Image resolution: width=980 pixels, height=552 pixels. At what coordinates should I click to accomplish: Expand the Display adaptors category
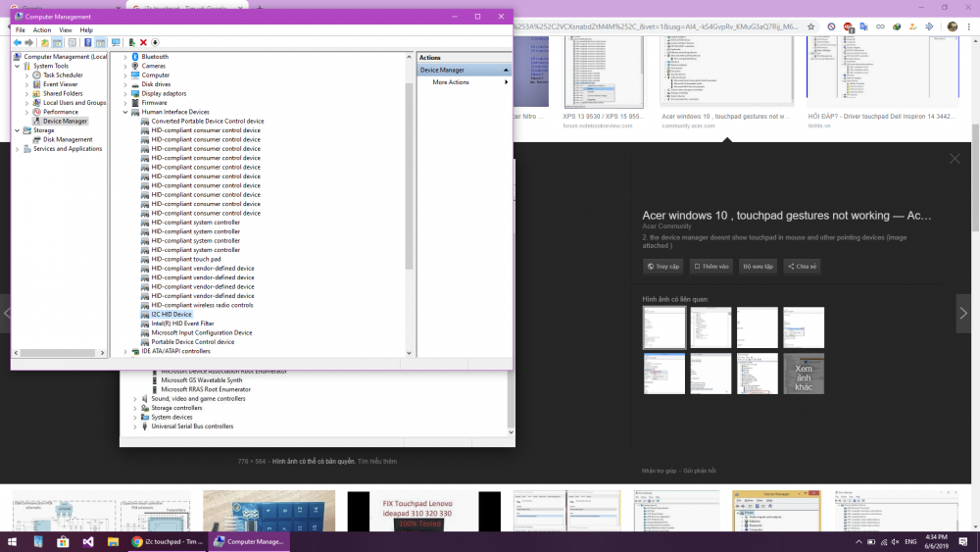[x=125, y=94]
